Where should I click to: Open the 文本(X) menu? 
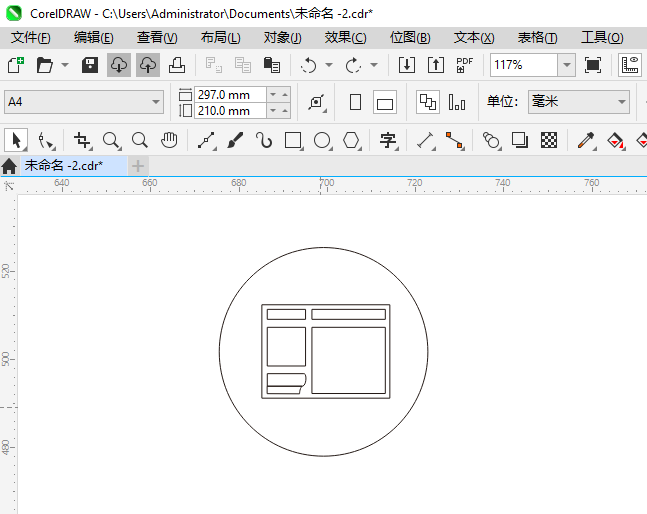[x=474, y=38]
